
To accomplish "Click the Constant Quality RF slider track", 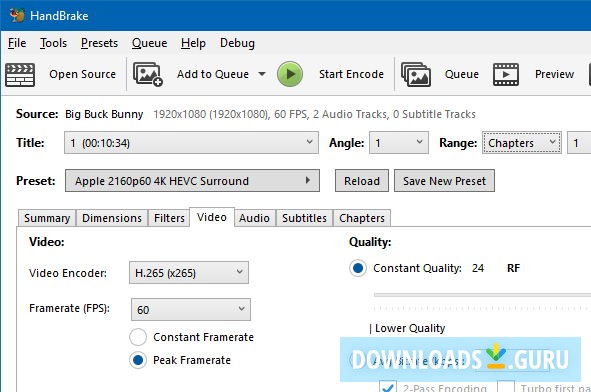I will [482, 295].
